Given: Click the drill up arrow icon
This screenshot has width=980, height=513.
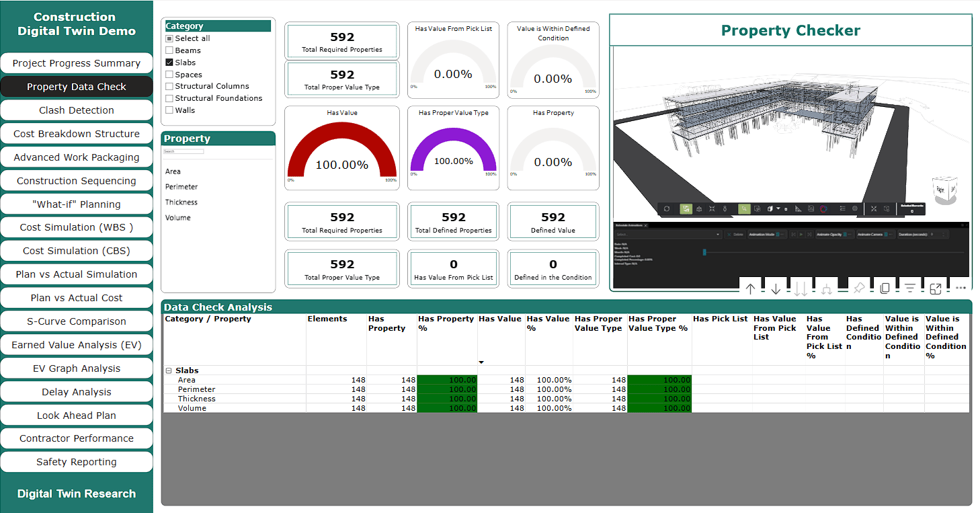Looking at the screenshot, I should tap(751, 288).
